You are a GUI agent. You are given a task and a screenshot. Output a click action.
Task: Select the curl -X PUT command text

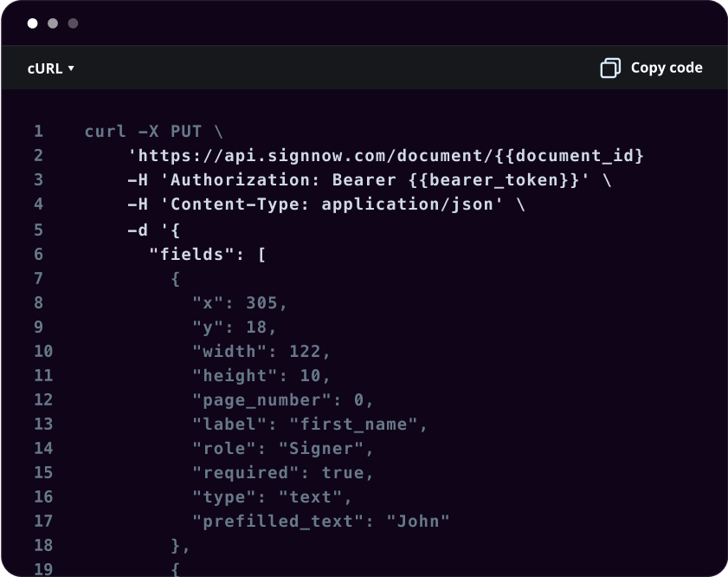[143, 131]
